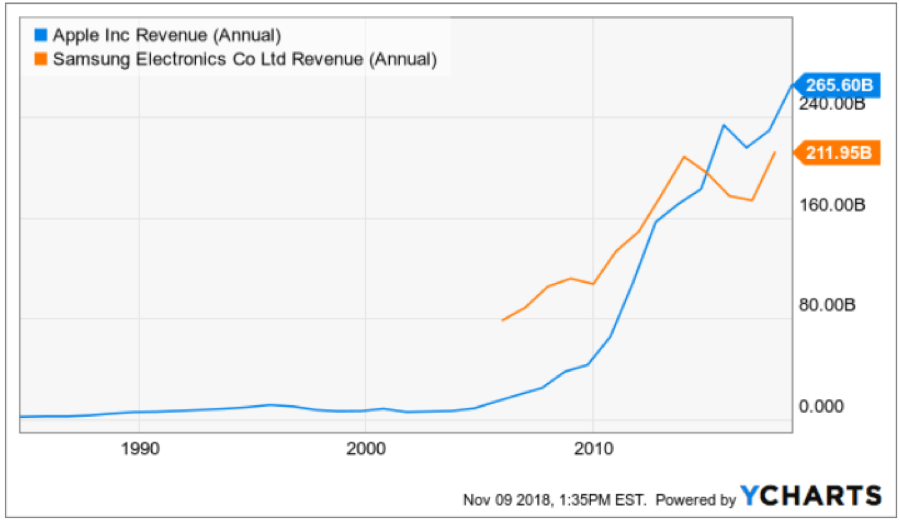Click the Nov 09 2018, 1:35PM EST timestamp

554,500
